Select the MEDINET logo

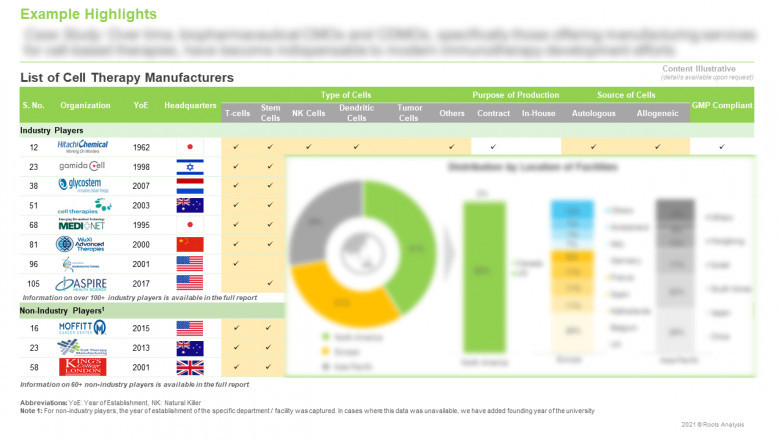point(82,225)
